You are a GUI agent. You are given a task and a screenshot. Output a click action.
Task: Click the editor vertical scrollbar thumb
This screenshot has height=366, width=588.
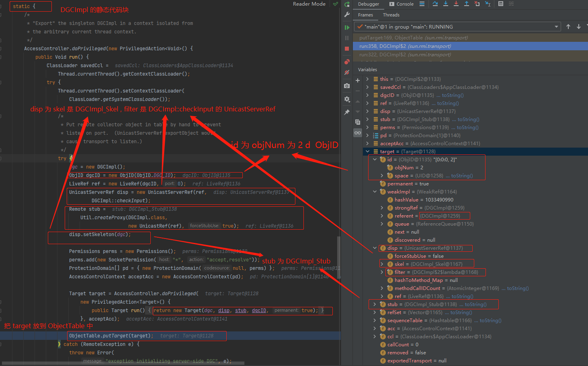[x=339, y=257]
